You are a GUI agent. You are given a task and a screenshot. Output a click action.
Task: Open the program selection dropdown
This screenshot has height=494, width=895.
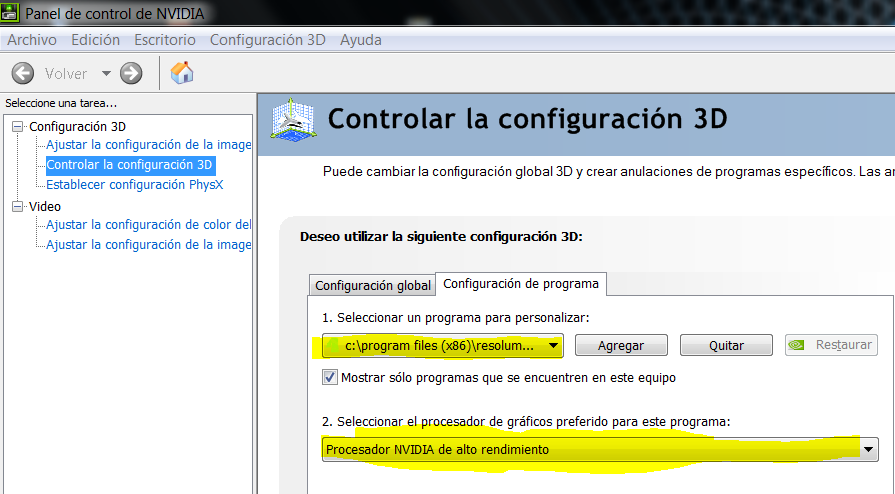552,346
